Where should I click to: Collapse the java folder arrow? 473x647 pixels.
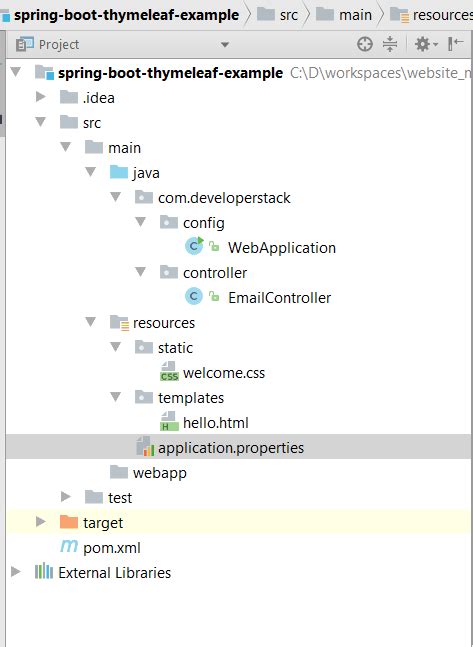coord(90,172)
